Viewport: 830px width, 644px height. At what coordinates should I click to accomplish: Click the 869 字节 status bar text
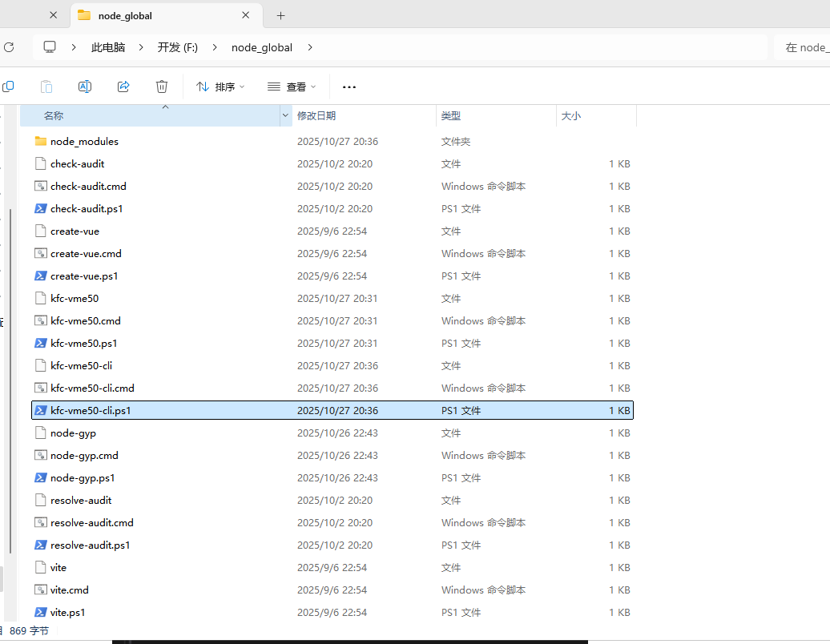(x=29, y=630)
